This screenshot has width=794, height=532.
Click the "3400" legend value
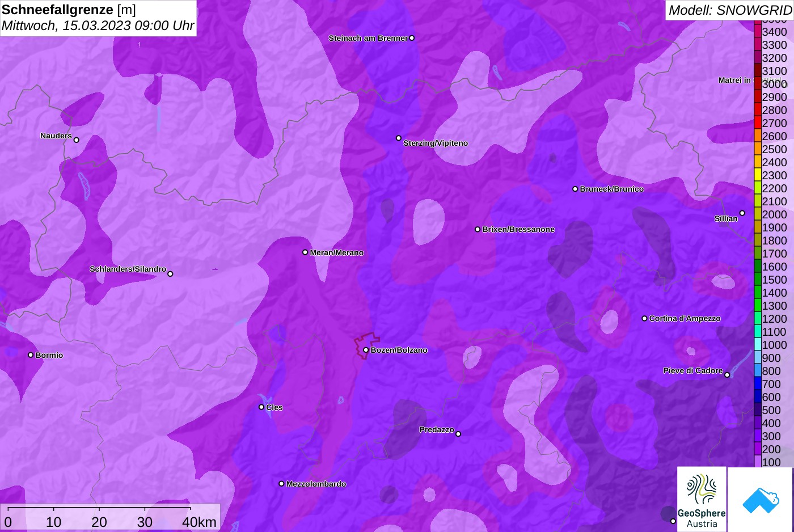pyautogui.click(x=775, y=32)
